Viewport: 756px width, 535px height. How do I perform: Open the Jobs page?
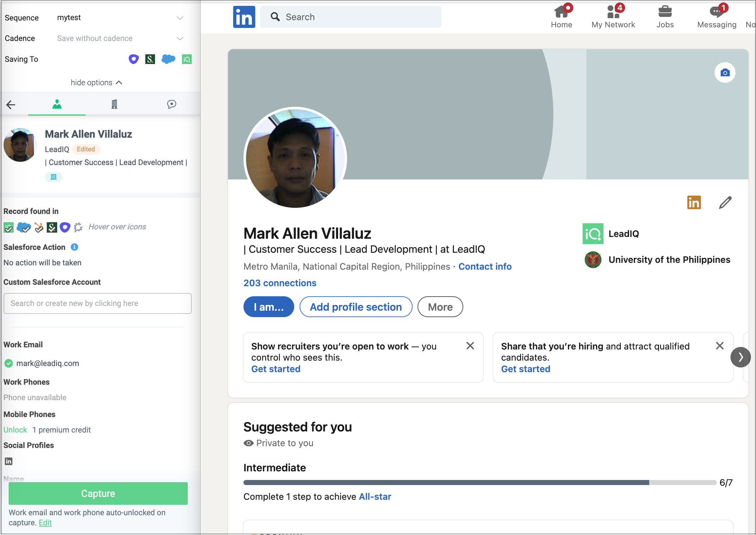click(665, 17)
